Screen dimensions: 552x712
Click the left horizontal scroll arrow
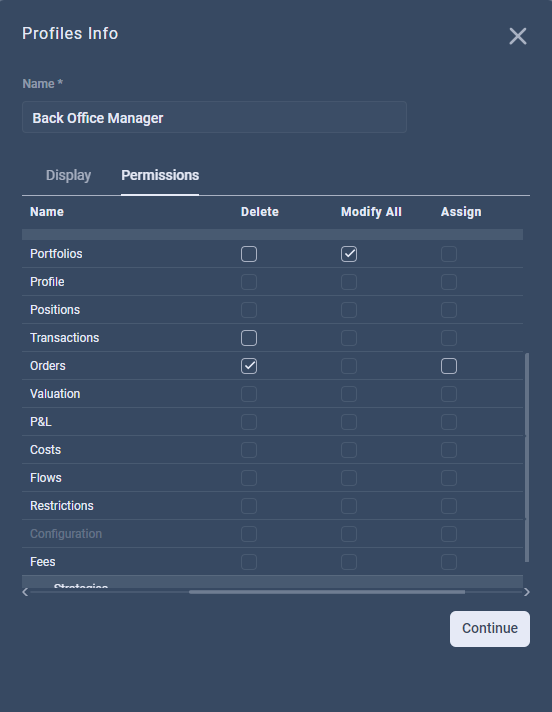(x=25, y=592)
